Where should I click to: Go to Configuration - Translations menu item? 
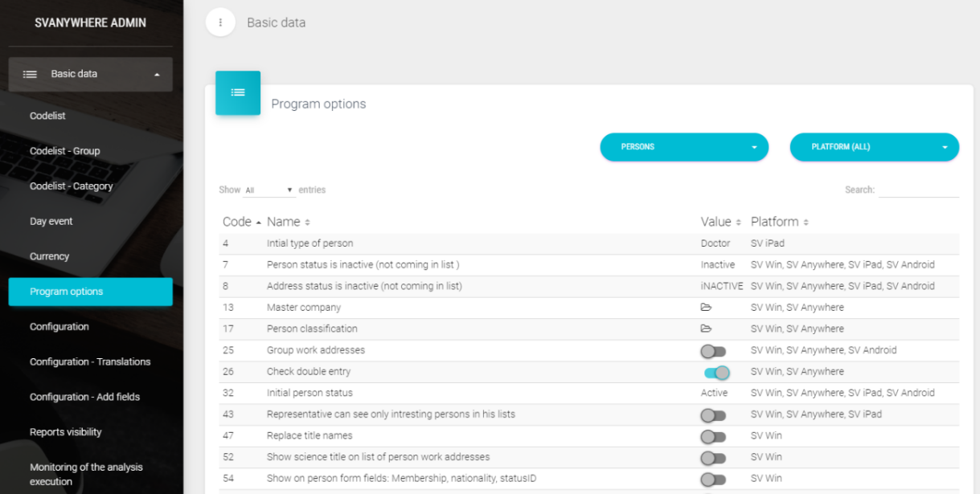pyautogui.click(x=90, y=362)
